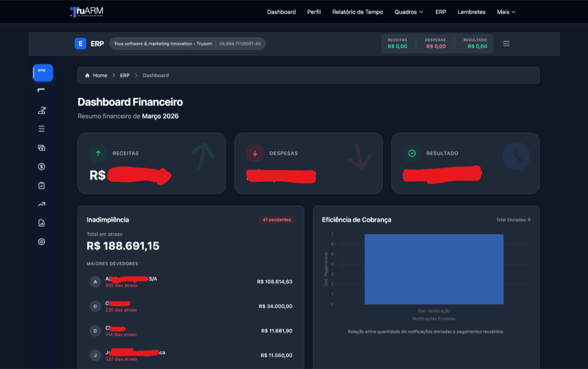The image size is (588, 369).
Task: Click the green check icon on Resultado card
Action: [412, 153]
